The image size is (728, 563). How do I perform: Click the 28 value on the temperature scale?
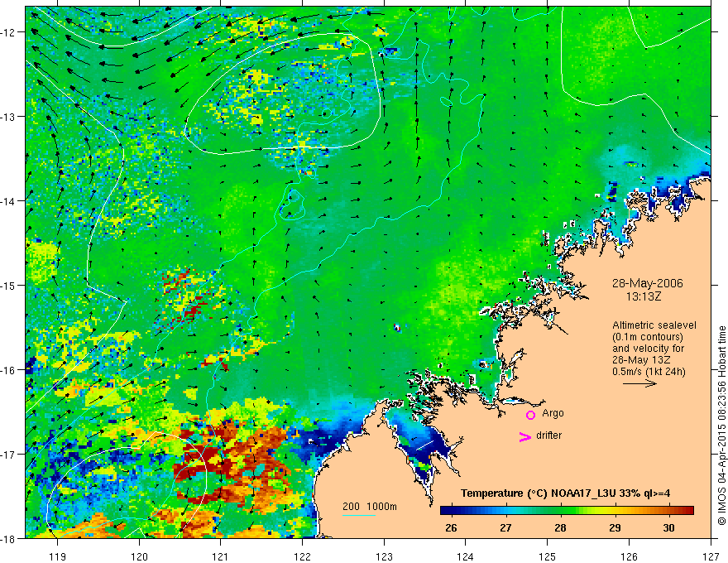(x=560, y=527)
